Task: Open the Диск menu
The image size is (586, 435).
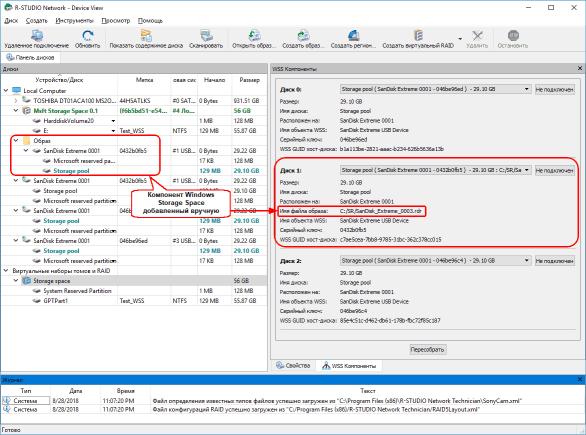Action: coord(11,21)
